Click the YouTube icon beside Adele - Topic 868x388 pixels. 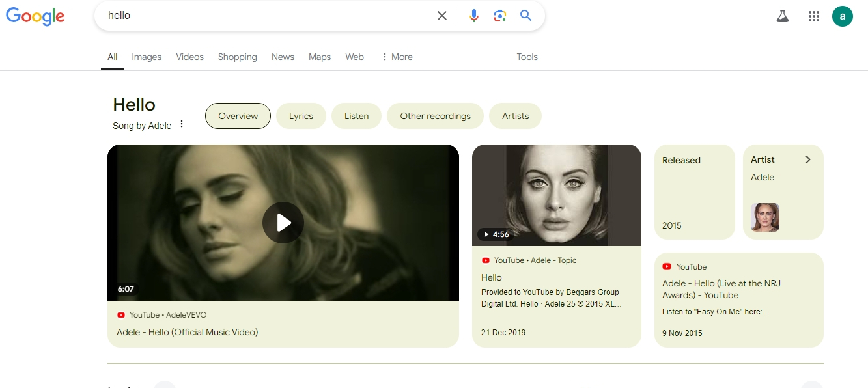pos(486,260)
